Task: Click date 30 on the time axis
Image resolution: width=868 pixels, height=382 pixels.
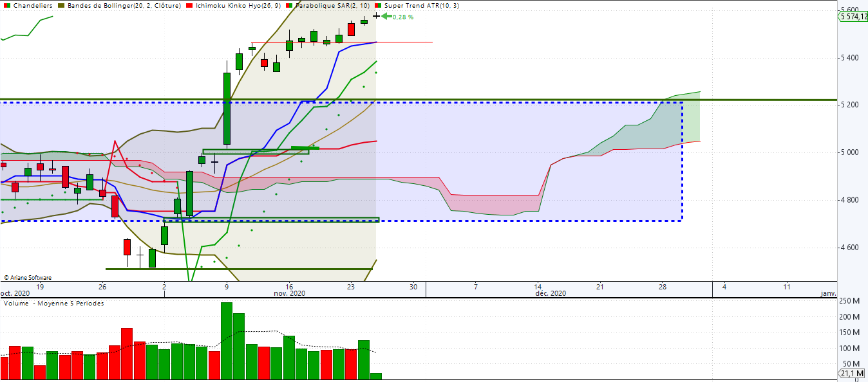Action: click(413, 287)
